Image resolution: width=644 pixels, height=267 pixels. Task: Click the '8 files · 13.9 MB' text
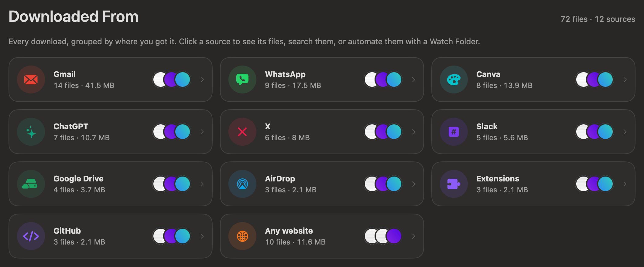point(504,86)
